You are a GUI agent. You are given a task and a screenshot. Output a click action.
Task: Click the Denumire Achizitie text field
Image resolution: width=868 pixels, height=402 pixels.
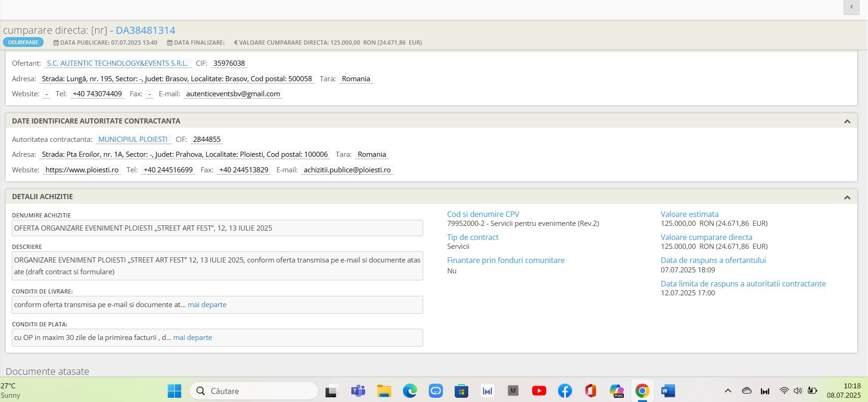217,228
